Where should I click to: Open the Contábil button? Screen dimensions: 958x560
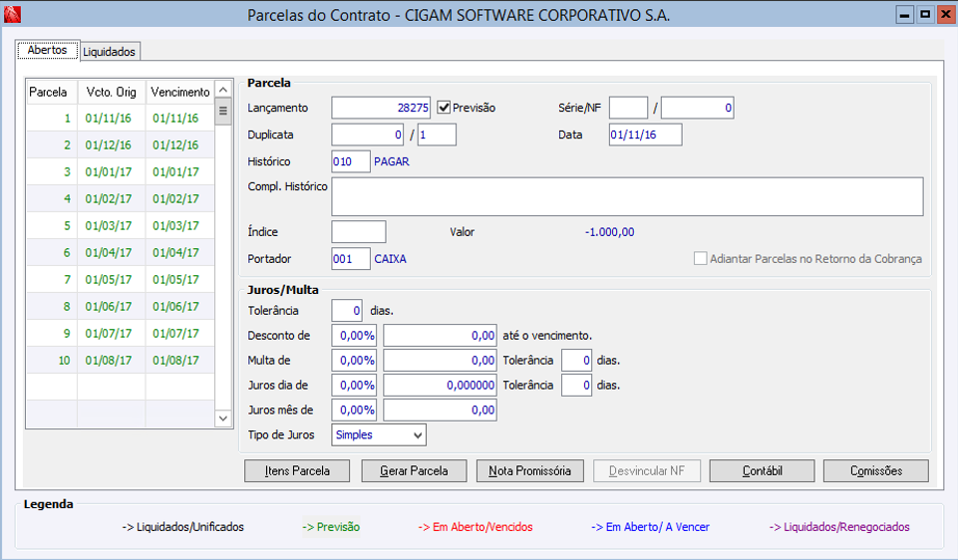pyautogui.click(x=762, y=471)
